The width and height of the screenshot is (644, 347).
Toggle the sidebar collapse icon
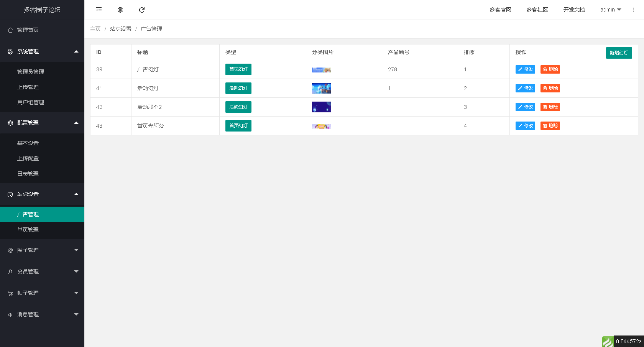pyautogui.click(x=99, y=10)
